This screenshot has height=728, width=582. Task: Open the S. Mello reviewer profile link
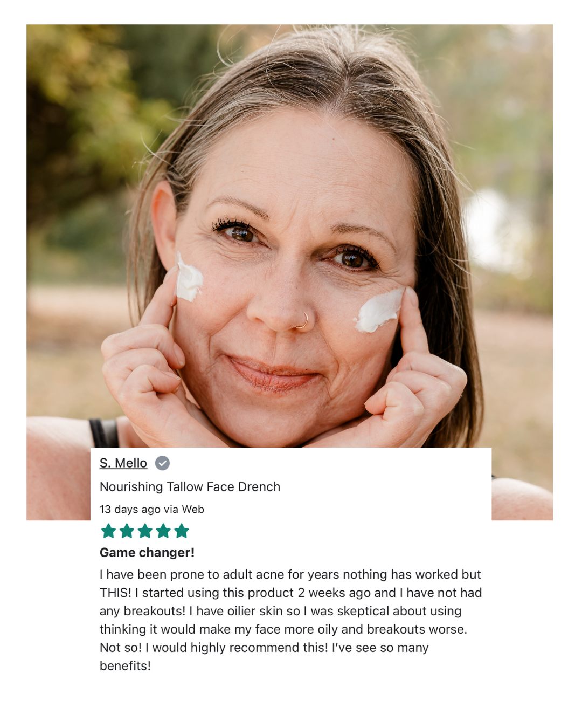[123, 463]
